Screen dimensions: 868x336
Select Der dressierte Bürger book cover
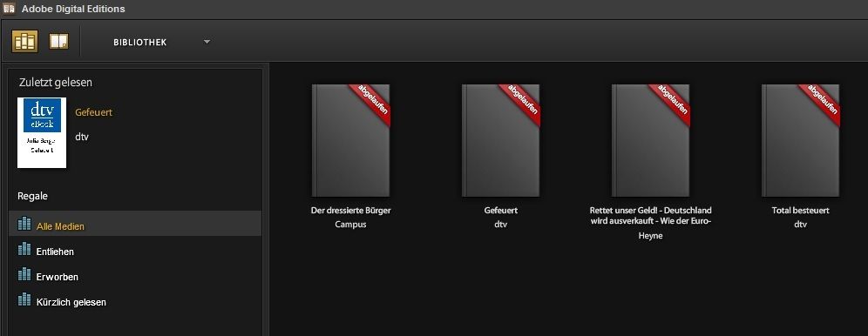coord(351,140)
